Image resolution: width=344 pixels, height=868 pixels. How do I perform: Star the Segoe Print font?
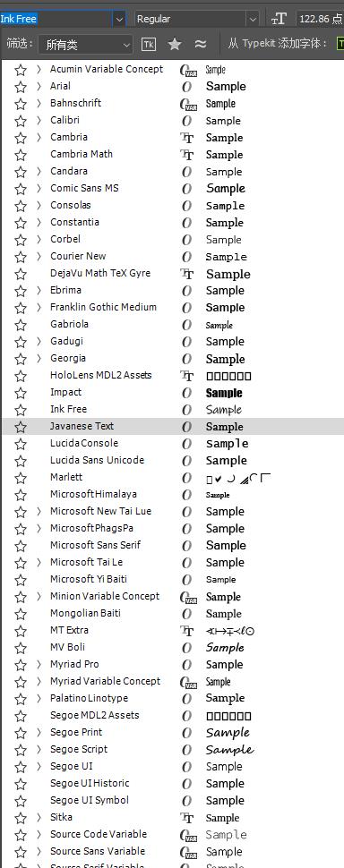[21, 734]
